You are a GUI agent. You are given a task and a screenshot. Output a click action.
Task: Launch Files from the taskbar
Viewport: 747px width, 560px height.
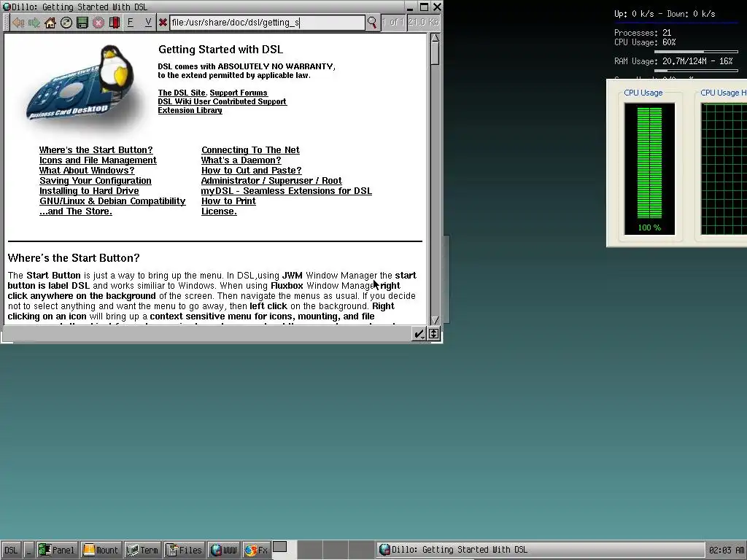point(185,550)
